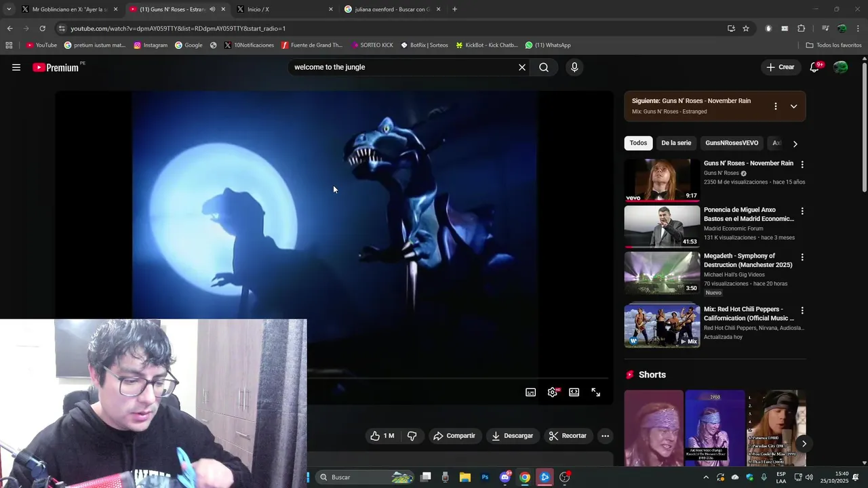Image resolution: width=868 pixels, height=488 pixels.
Task: Select the Todos filter chip
Action: click(x=638, y=143)
